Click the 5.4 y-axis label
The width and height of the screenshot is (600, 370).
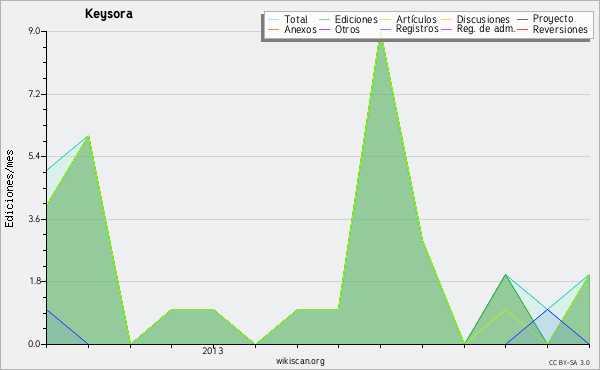tap(34, 156)
